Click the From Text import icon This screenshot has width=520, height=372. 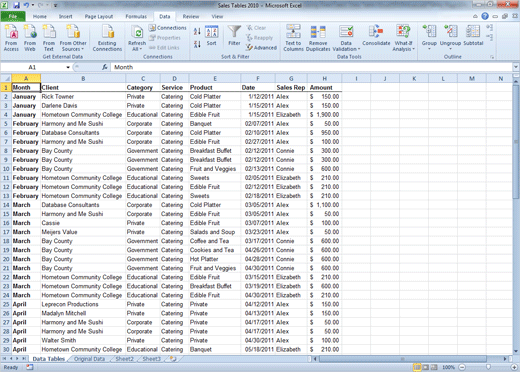49,38
